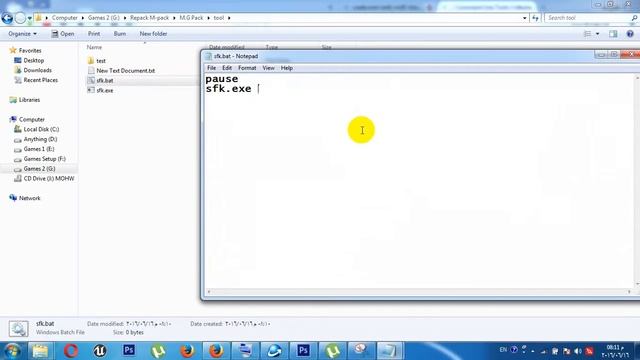
Task: Open CD Drive (I:) MOHW
Action: [x=49, y=178]
